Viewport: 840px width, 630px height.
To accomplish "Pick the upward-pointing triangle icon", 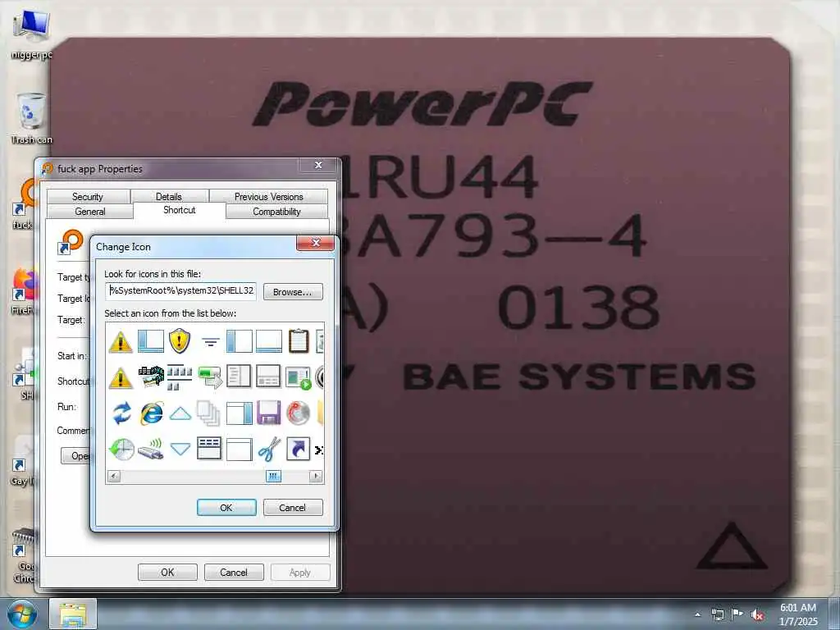I will coord(180,413).
